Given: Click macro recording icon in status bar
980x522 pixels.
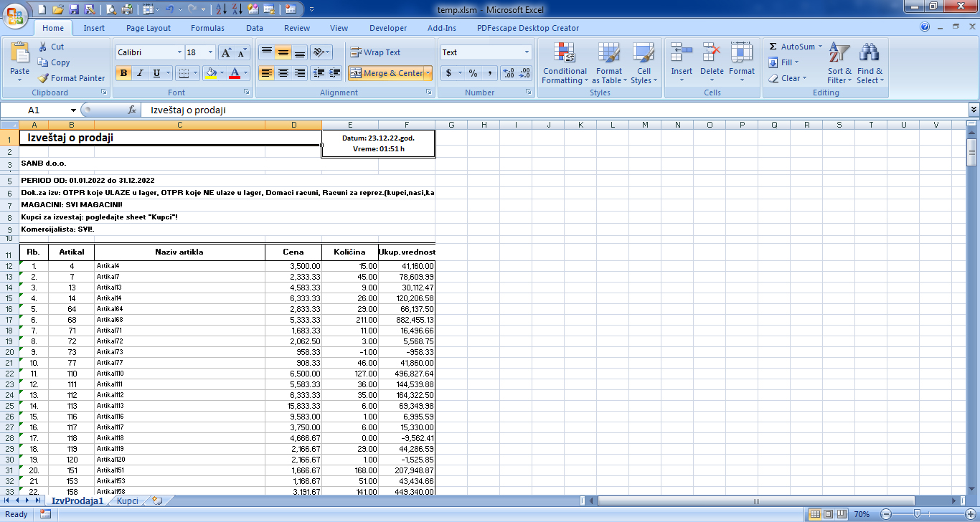Looking at the screenshot, I should (45, 514).
